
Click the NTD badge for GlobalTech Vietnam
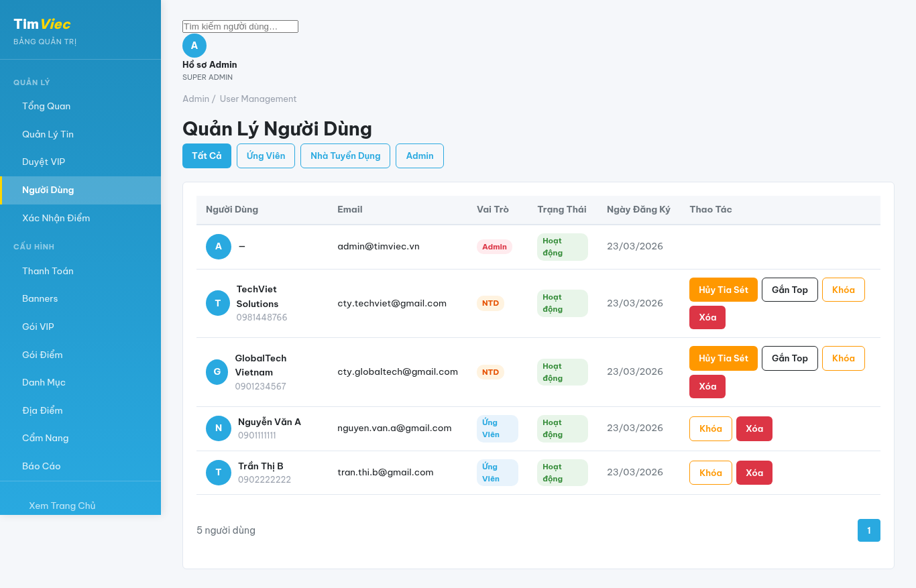click(490, 371)
